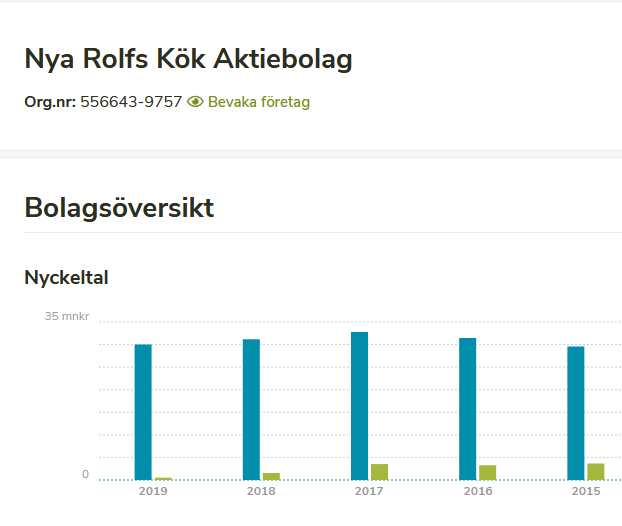Click the green 2017 result bar
Image resolution: width=622 pixels, height=526 pixels.
tap(380, 472)
